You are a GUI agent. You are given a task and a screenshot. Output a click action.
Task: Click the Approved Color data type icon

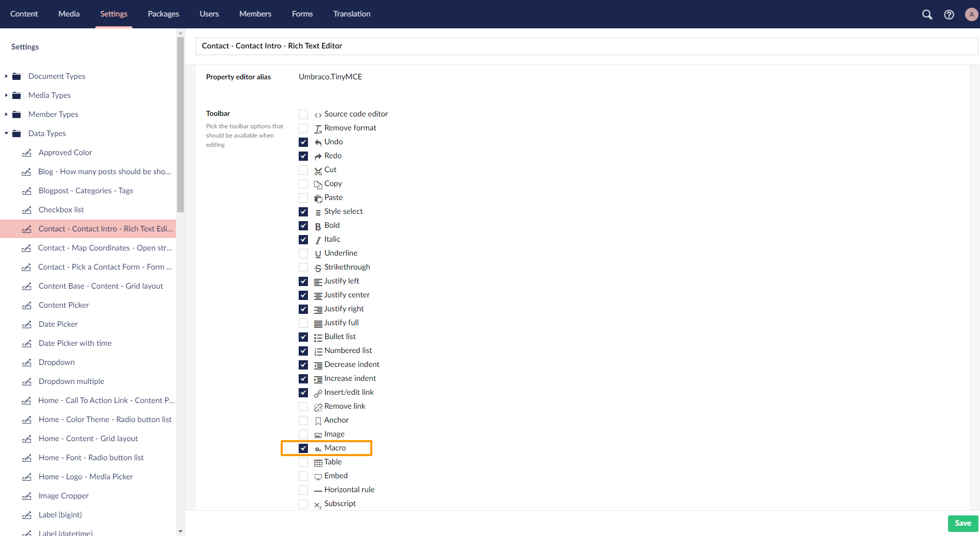coord(27,153)
